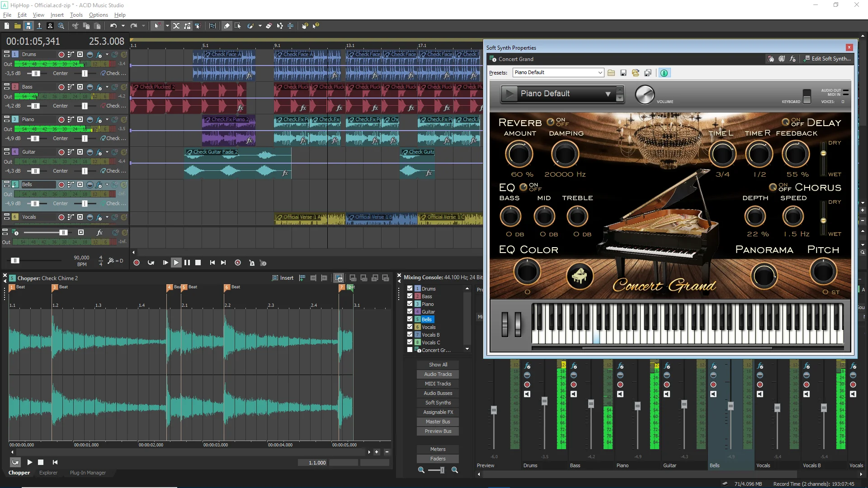Toggle the Chorus ON/OFF switch
Viewport: 868px width, 488px height.
coord(773,187)
